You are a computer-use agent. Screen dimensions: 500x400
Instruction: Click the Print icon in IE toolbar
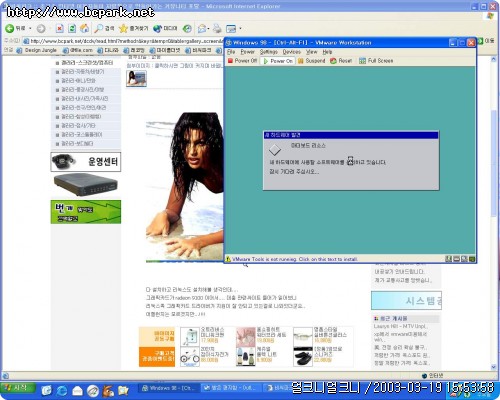(217, 29)
